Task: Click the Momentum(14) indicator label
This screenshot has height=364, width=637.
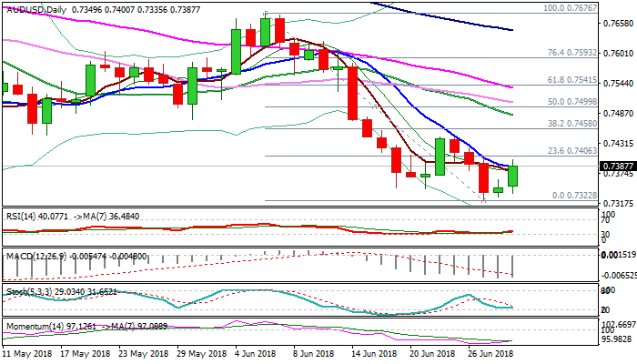Action: 31,325
